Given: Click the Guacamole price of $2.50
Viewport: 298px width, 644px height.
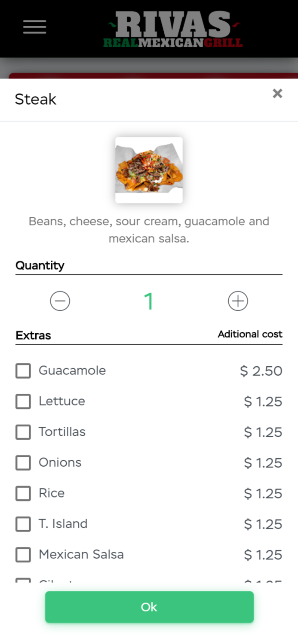Looking at the screenshot, I should (x=263, y=371).
